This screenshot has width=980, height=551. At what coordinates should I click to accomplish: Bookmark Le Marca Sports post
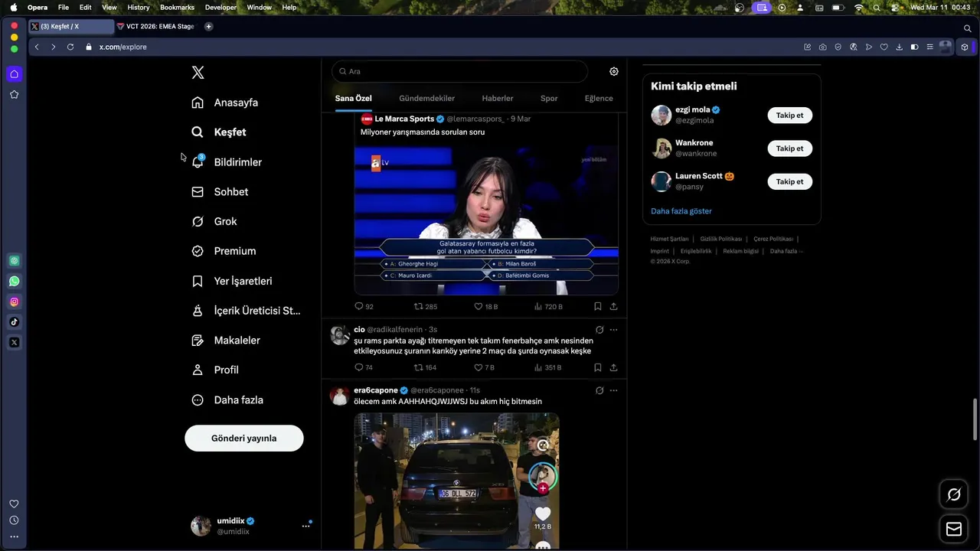pos(598,306)
